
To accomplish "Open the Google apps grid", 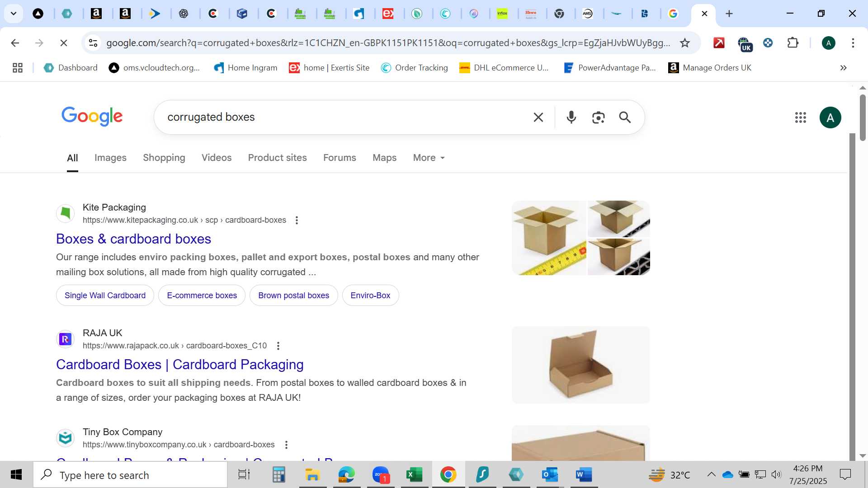I will click(x=800, y=117).
